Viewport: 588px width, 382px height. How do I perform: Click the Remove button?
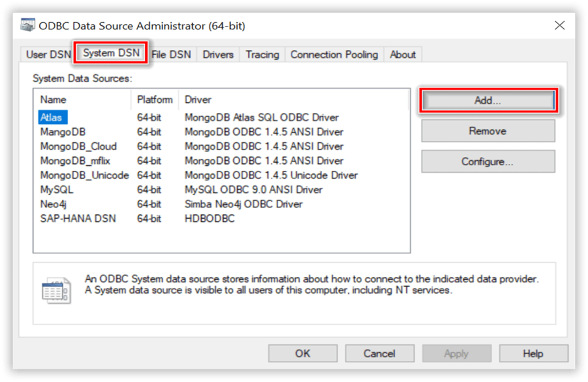click(487, 131)
